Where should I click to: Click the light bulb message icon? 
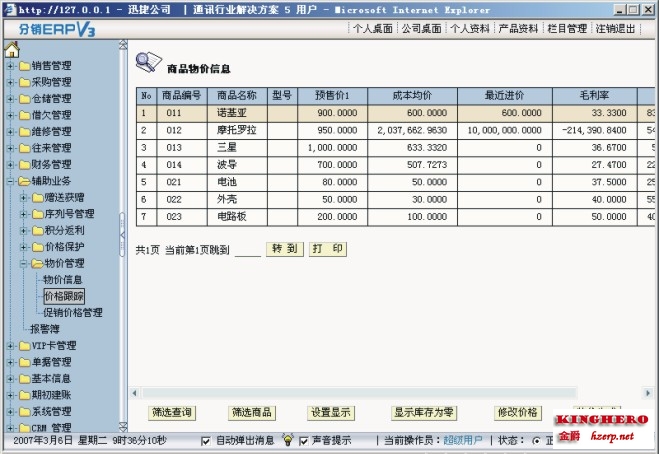pyautogui.click(x=288, y=440)
